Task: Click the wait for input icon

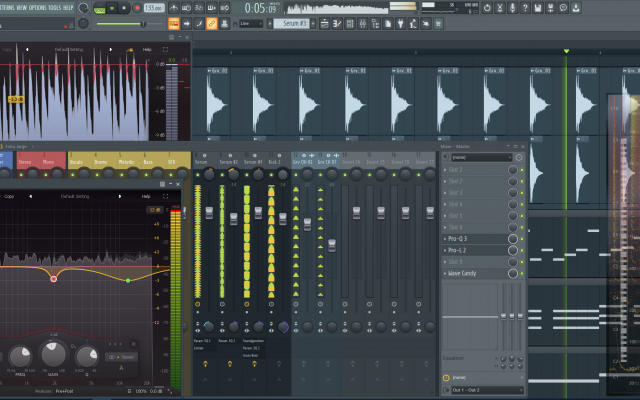Action: click(x=186, y=8)
